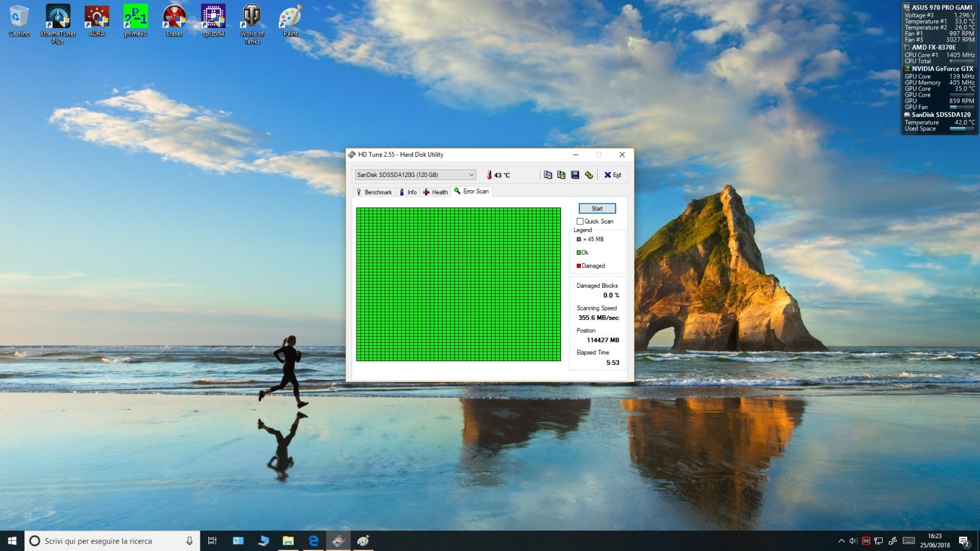Click the volume icon in system tray
The image size is (980, 551).
pyautogui.click(x=853, y=541)
